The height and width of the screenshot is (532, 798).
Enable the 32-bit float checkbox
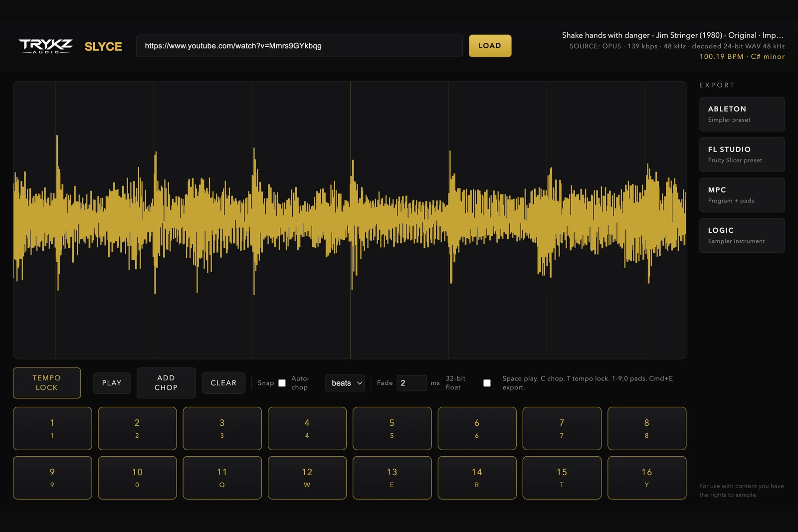[487, 383]
